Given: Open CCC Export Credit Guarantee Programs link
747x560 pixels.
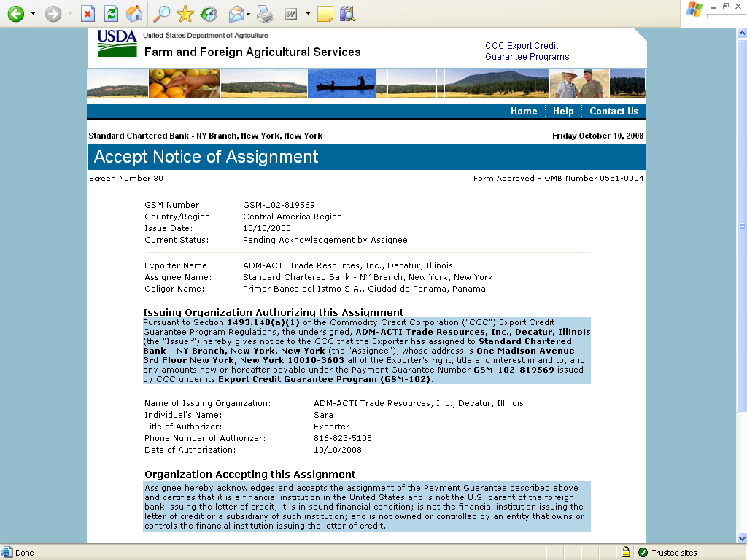Looking at the screenshot, I should [527, 51].
